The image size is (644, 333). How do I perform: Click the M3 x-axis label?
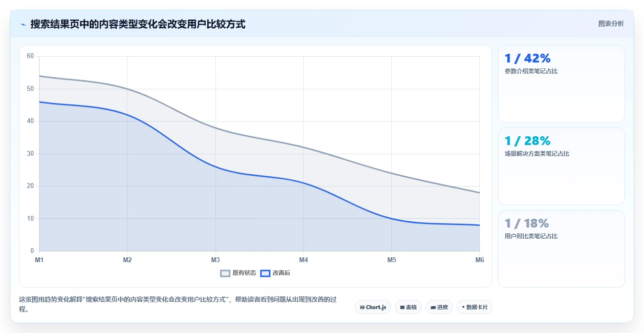click(x=215, y=260)
